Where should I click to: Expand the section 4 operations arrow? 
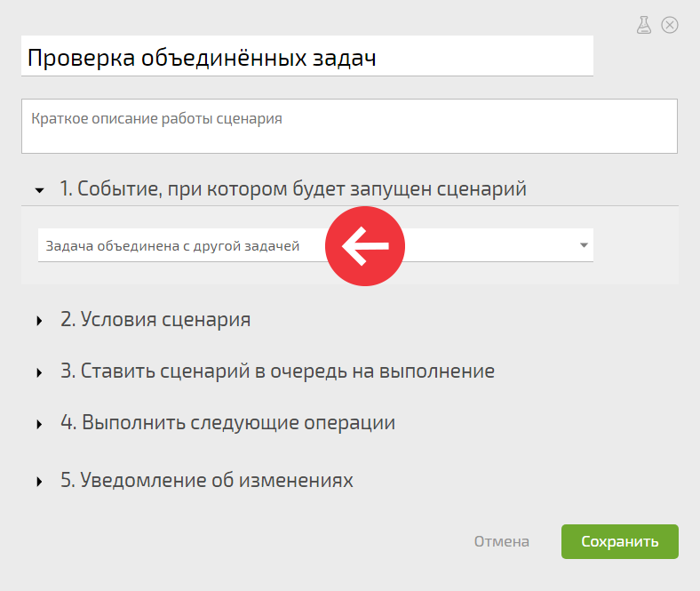[x=39, y=424]
